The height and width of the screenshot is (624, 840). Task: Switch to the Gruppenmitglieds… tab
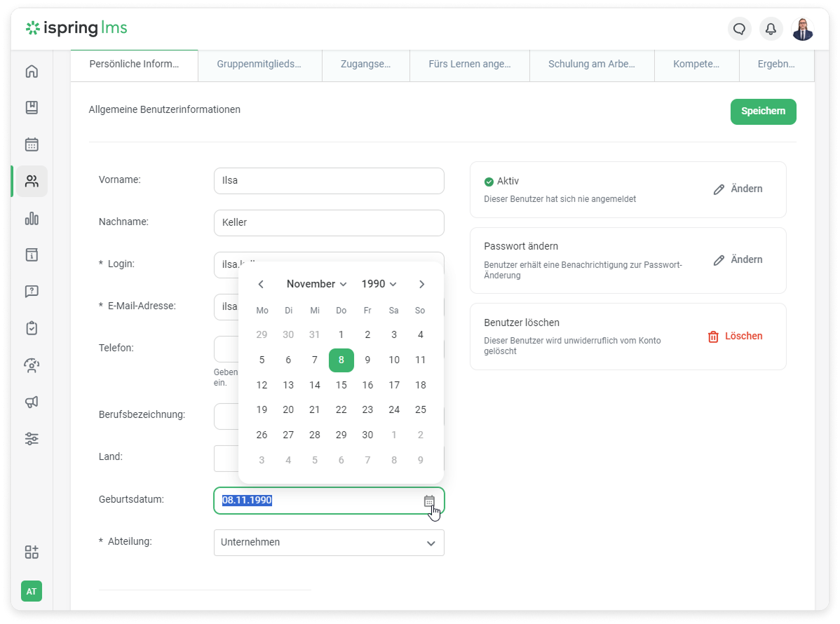coord(259,64)
